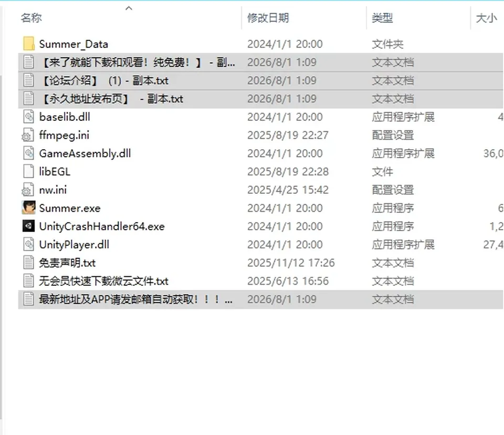Screen dimensions: 504x435
Task: Toggle the sort direction arrow above 名称
Action: (129, 8)
